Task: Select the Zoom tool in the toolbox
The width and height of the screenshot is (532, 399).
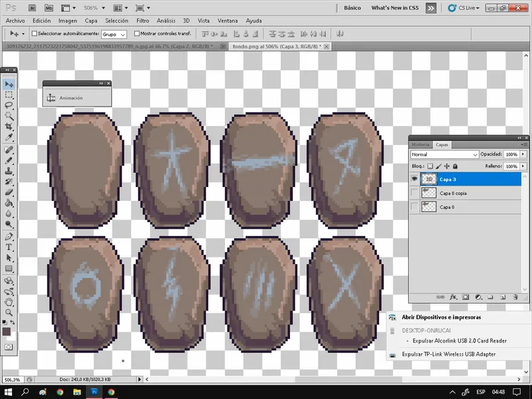Action: [x=9, y=313]
